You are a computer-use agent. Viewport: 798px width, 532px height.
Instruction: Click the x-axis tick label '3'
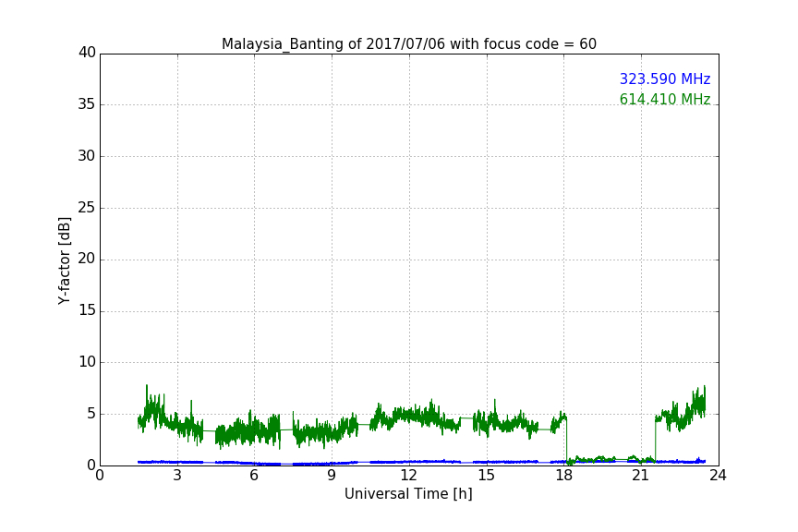tap(177, 476)
